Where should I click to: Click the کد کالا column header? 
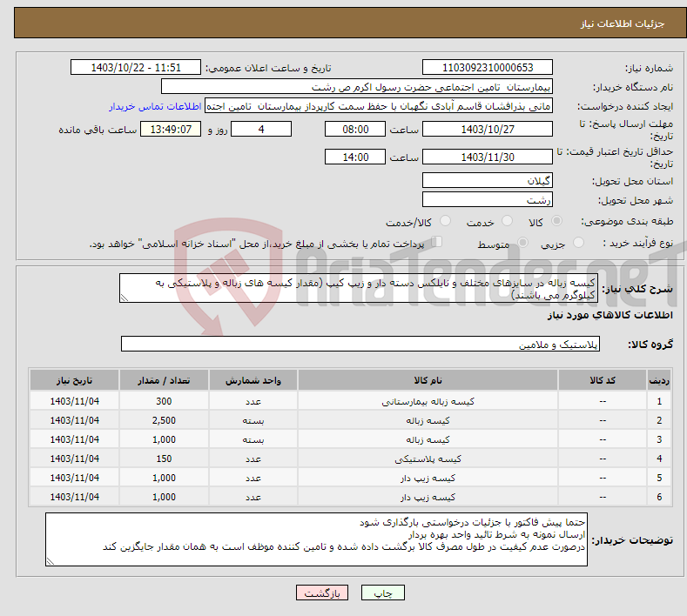pos(603,380)
